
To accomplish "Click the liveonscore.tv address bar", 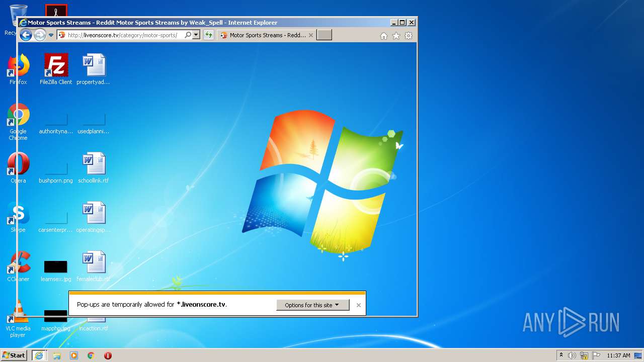I will [120, 35].
